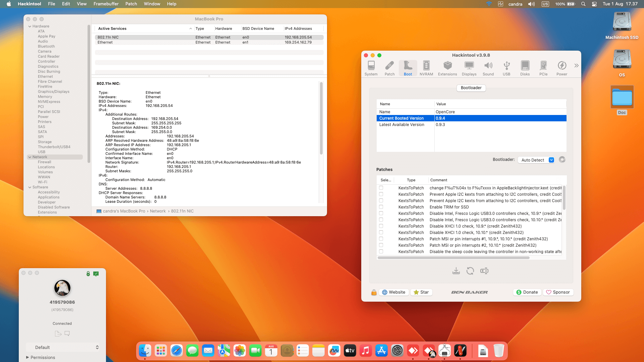
Task: Select the Sound icon in Hackintool
Action: [x=488, y=68]
